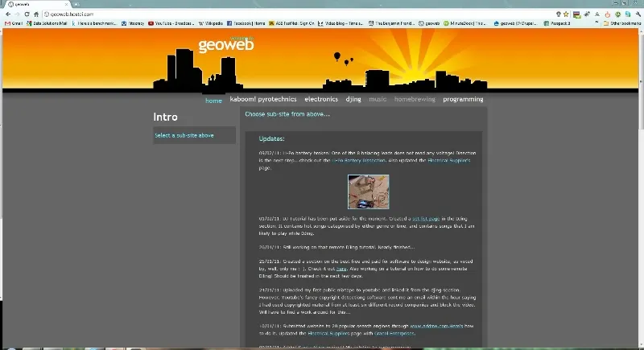Image resolution: width=644 pixels, height=350 pixels.
Task: Bookmark this page with the star icon
Action: [566, 14]
